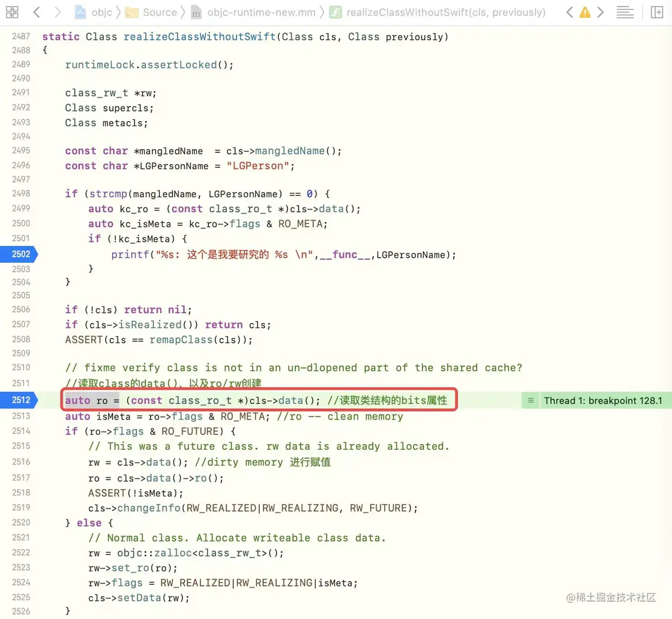
Task: Click changeInfo on line 2519
Action: click(149, 508)
